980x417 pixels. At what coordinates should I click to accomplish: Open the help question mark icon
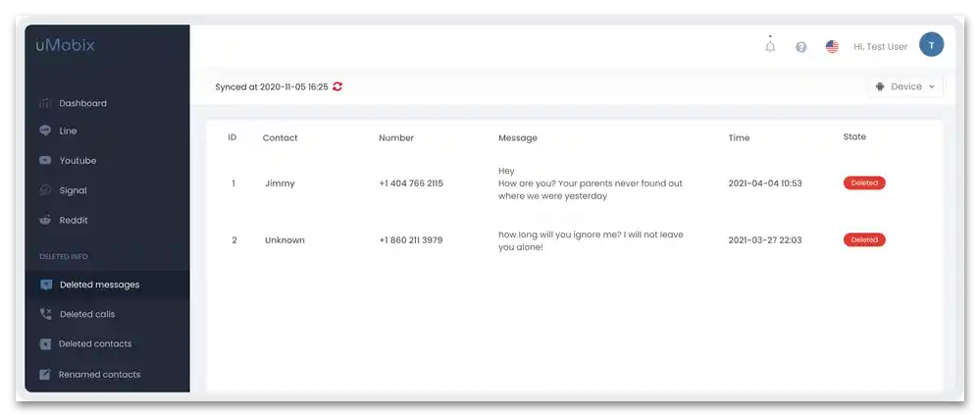coord(800,47)
